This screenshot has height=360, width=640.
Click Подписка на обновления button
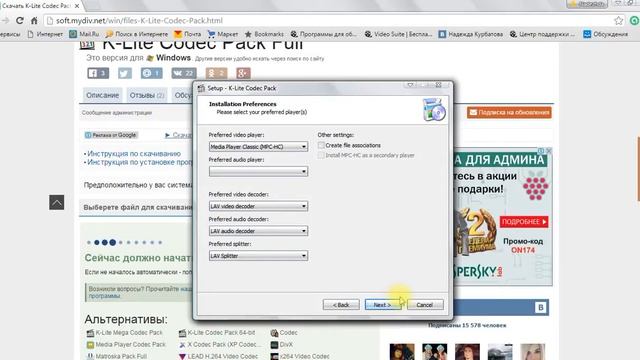(509, 112)
